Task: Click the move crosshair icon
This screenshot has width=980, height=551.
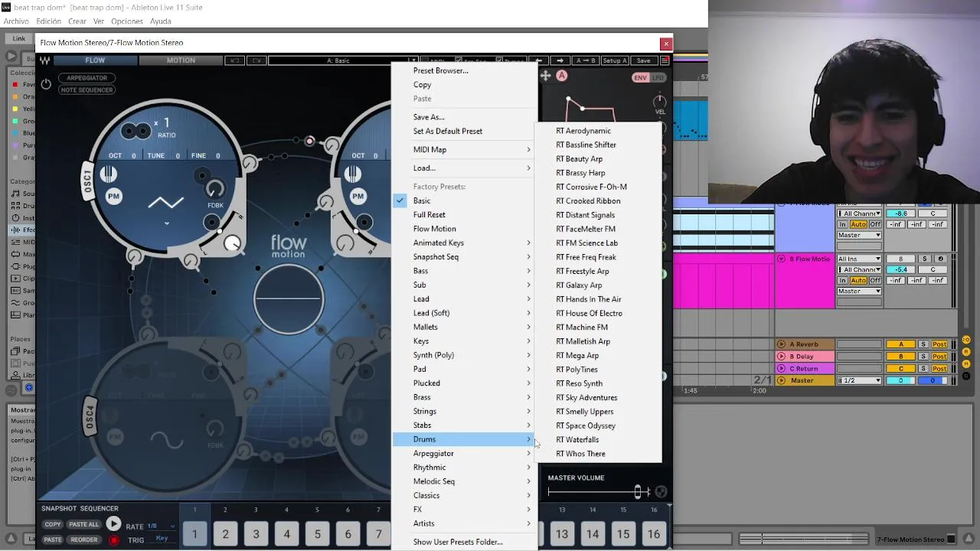Action: pyautogui.click(x=545, y=76)
